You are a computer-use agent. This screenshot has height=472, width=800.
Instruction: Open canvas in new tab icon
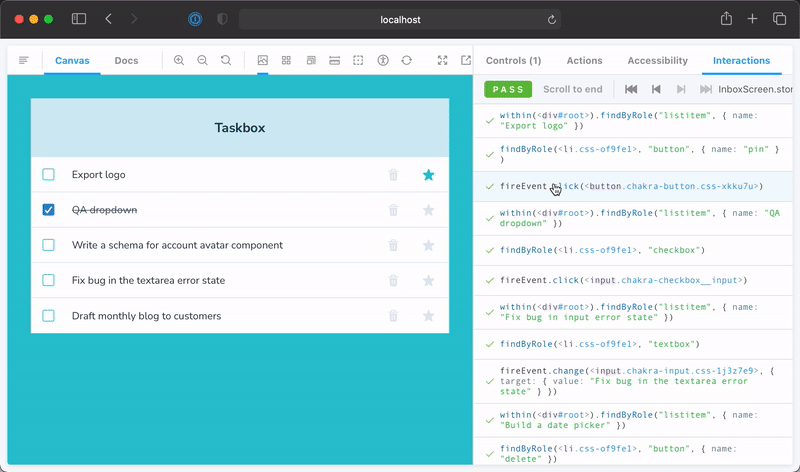[x=466, y=60]
